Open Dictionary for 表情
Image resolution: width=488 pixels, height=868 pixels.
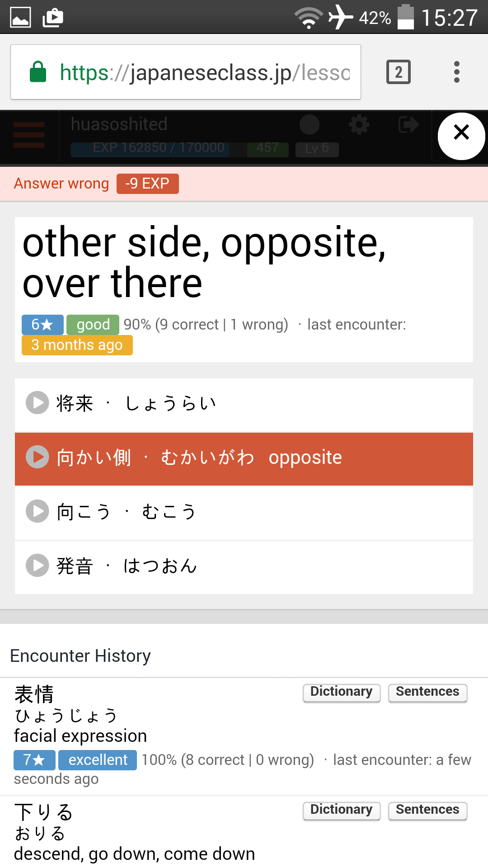point(341,692)
